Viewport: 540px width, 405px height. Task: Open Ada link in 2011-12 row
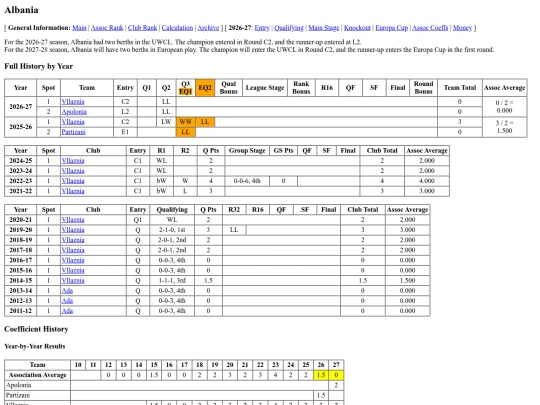click(x=67, y=311)
